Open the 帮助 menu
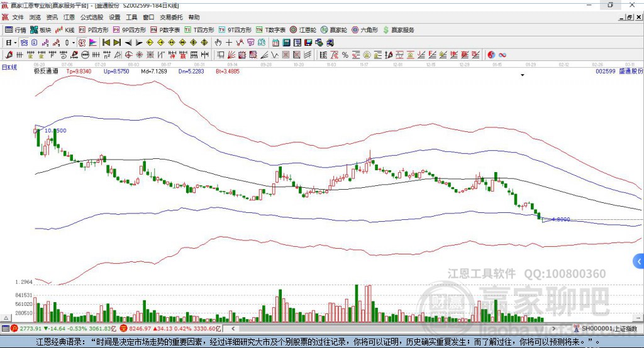Image resolution: width=644 pixels, height=348 pixels. point(194,17)
